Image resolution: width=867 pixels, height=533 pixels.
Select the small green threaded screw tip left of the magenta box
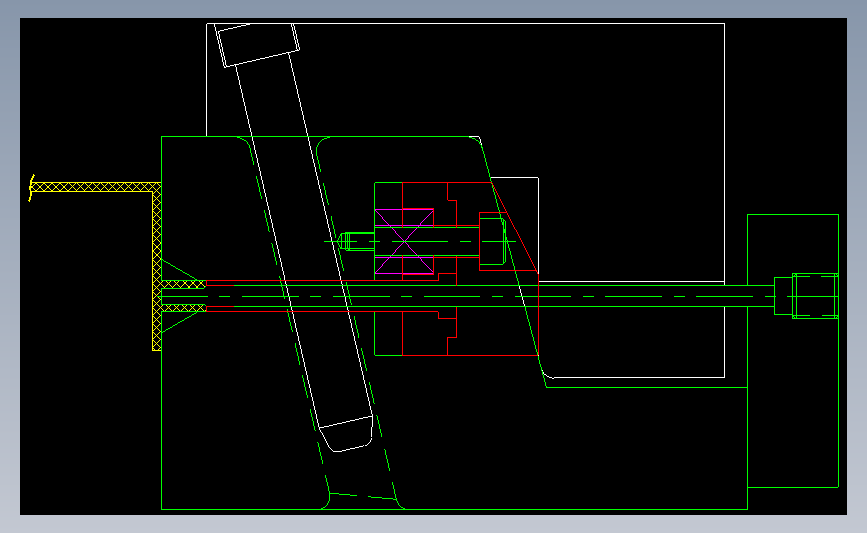click(356, 242)
